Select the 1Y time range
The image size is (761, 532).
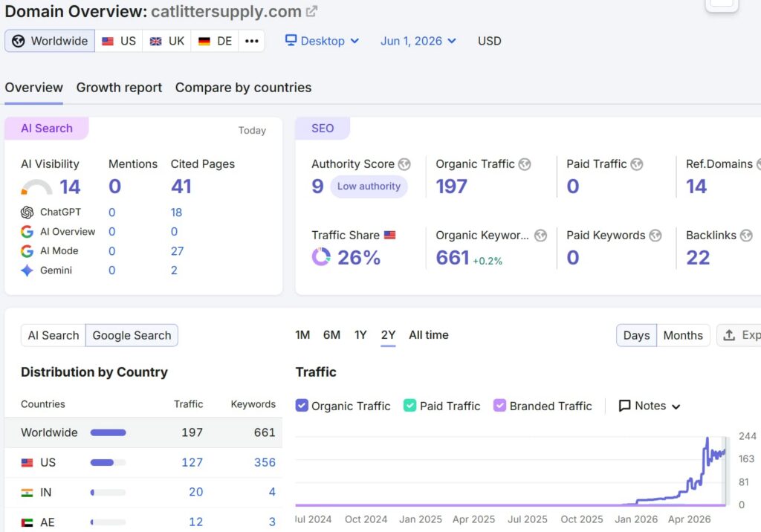coord(360,335)
